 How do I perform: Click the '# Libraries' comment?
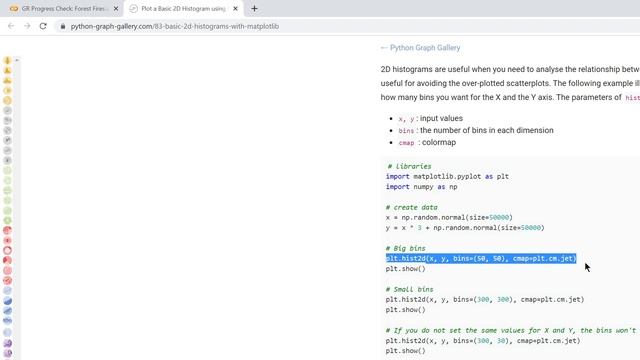click(x=409, y=166)
